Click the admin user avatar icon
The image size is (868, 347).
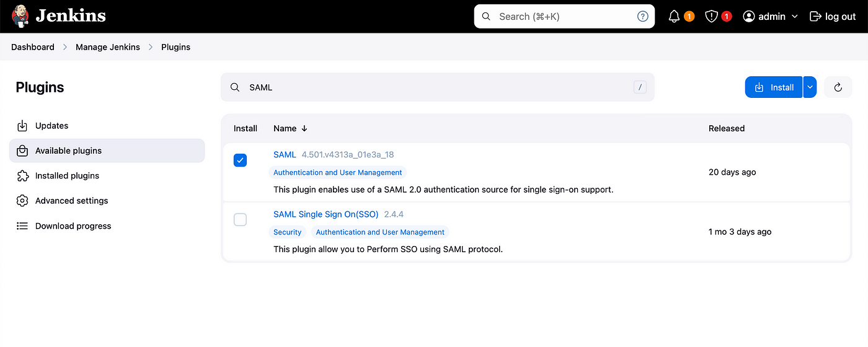(x=749, y=17)
